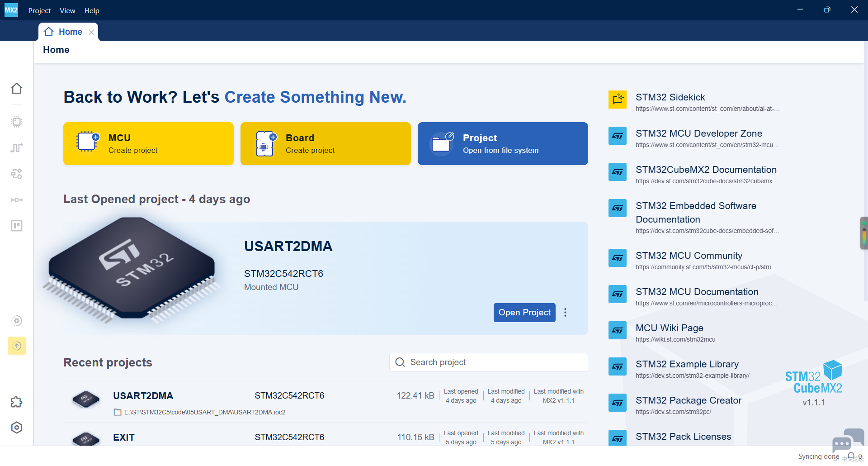Click the Home icon in left sidebar
The width and height of the screenshot is (868, 466).
[x=17, y=88]
